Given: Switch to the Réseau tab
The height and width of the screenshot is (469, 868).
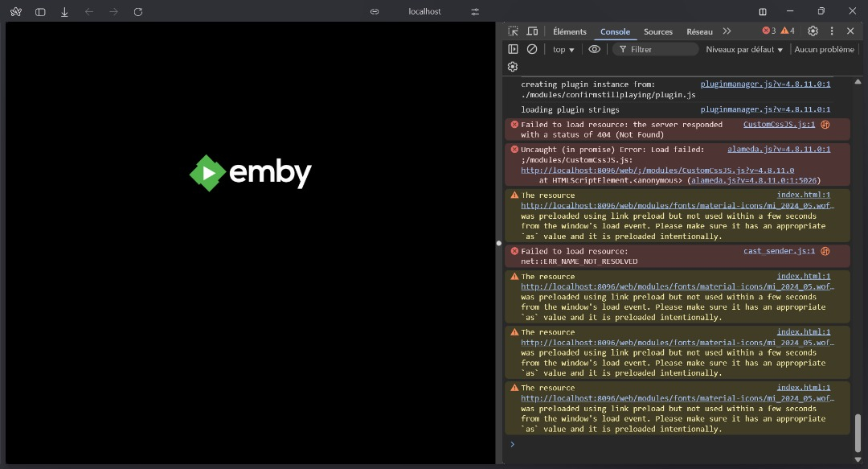Looking at the screenshot, I should (x=699, y=32).
